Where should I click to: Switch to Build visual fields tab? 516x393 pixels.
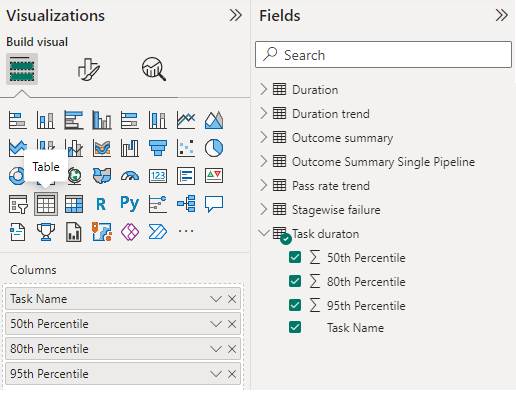[x=22, y=69]
